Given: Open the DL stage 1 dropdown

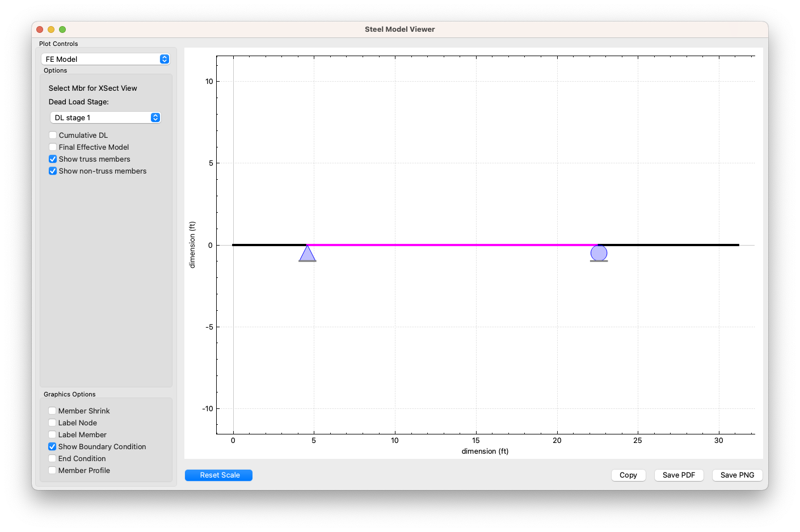Looking at the screenshot, I should pos(106,117).
